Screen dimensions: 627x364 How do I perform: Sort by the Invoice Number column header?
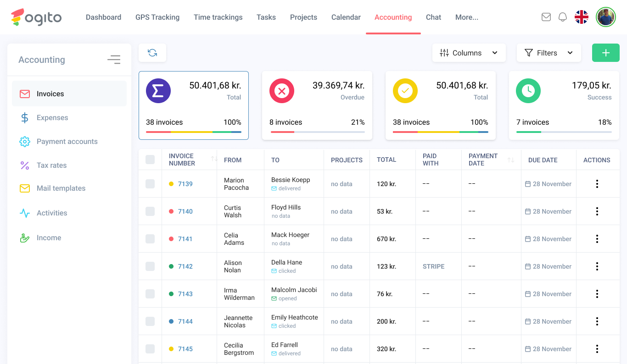pyautogui.click(x=182, y=160)
